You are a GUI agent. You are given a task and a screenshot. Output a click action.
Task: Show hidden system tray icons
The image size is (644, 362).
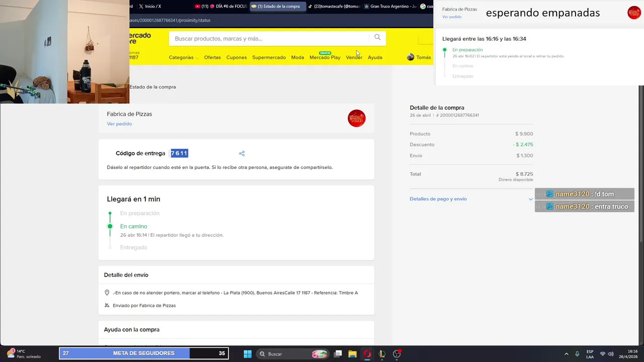pyautogui.click(x=566, y=354)
